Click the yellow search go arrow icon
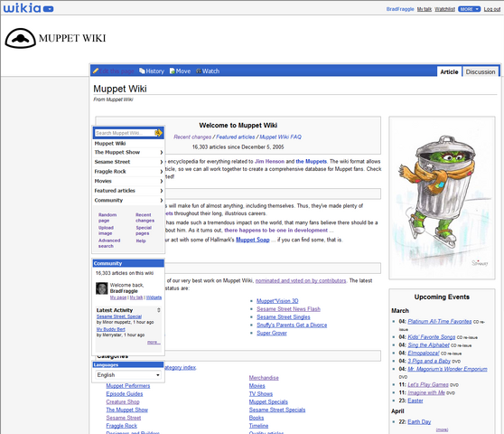This screenshot has width=504, height=434. tap(159, 133)
